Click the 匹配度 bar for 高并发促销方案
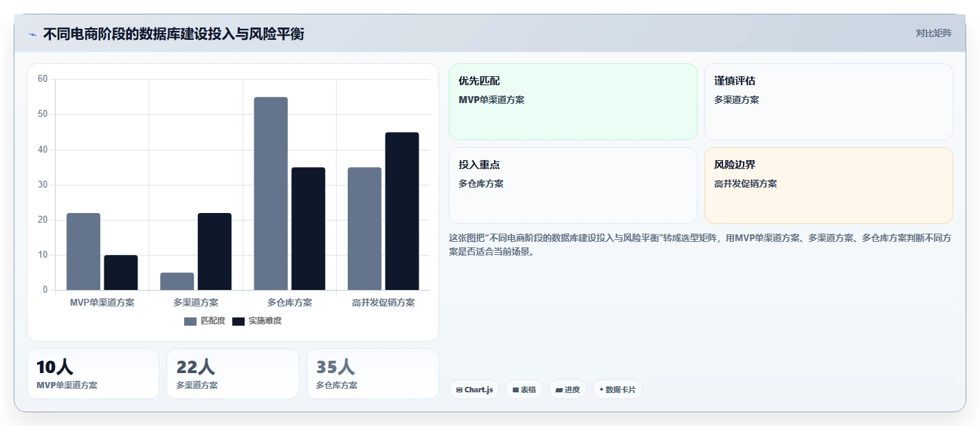 364,229
